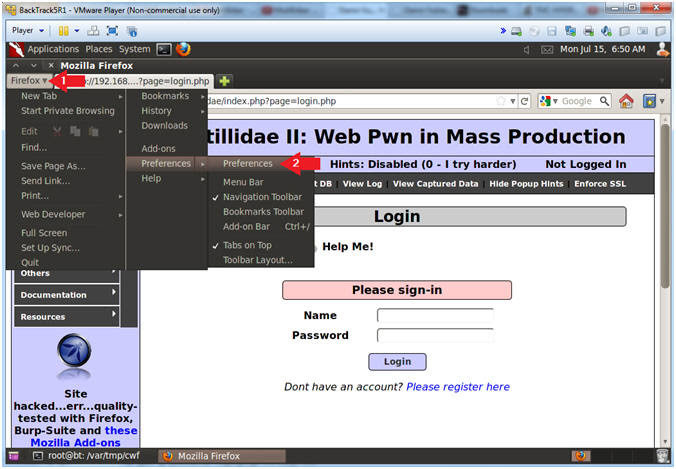The width and height of the screenshot is (676, 469).
Task: Pause the virtual machine in VMware Player
Action: point(63,31)
